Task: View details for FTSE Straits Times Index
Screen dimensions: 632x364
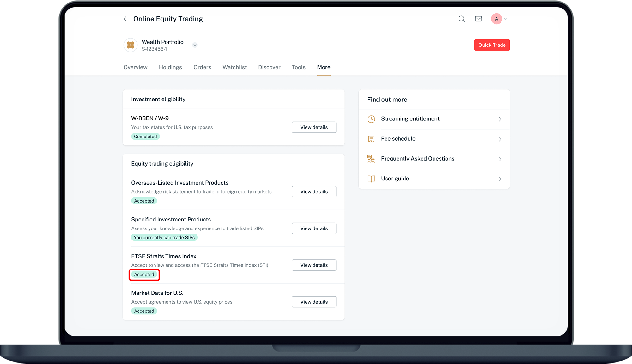Action: pyautogui.click(x=314, y=265)
